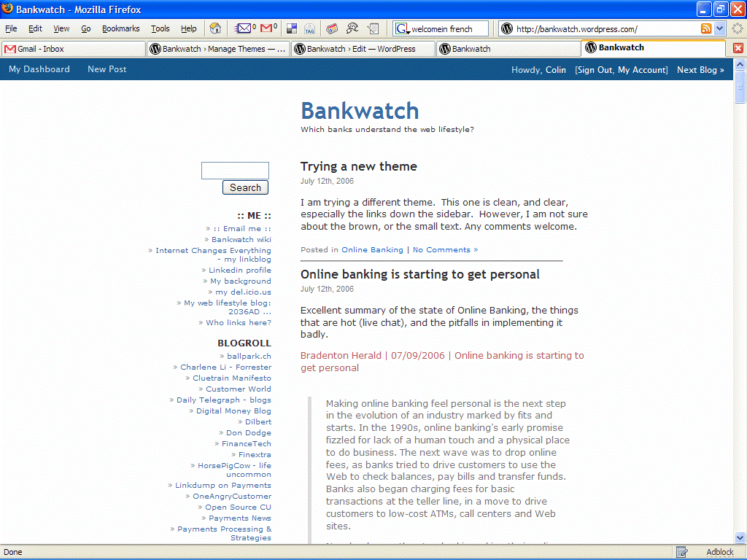The height and width of the screenshot is (560, 747).
Task: Open the Bookmarks menu
Action: 120,28
